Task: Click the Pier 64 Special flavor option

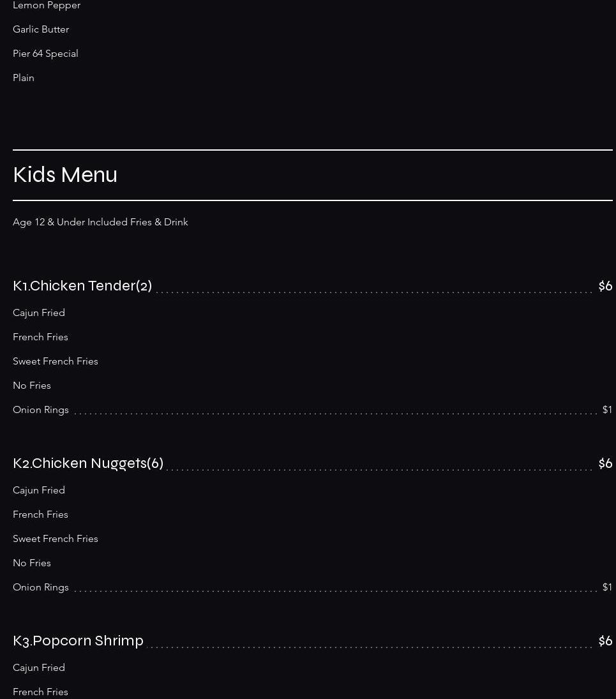Action: click(x=45, y=54)
